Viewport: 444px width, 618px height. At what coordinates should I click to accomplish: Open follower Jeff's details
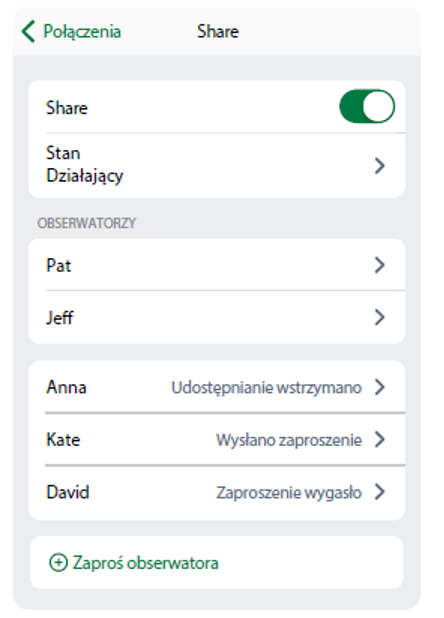217,317
